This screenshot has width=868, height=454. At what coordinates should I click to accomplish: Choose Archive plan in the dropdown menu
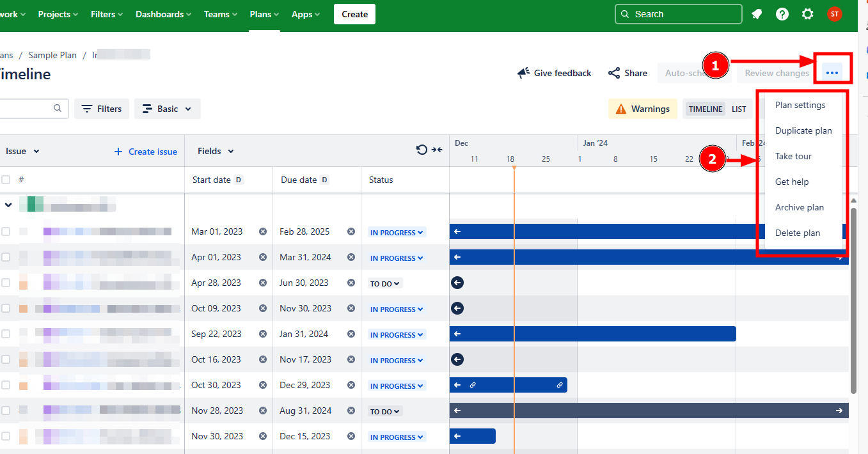pyautogui.click(x=799, y=207)
